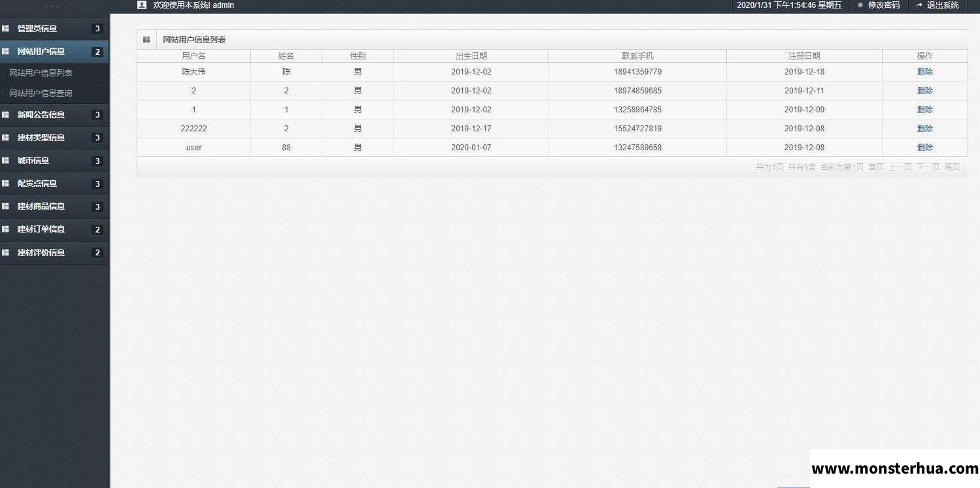Viewport: 980px width, 488px height.
Task: Click the 性别 column header
Action: [x=358, y=56]
